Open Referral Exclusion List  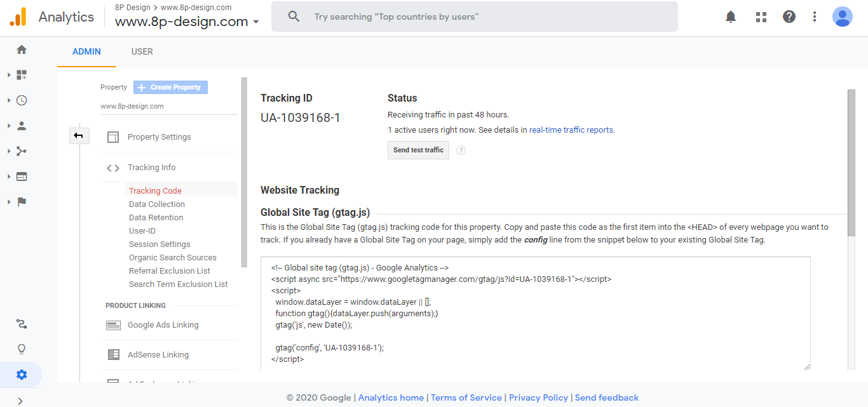(170, 271)
